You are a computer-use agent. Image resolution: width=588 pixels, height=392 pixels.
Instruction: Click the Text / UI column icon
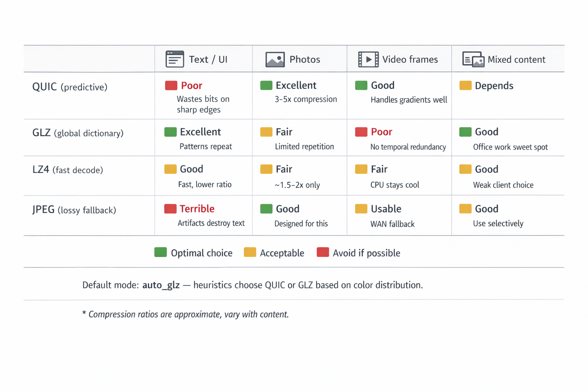pos(175,59)
